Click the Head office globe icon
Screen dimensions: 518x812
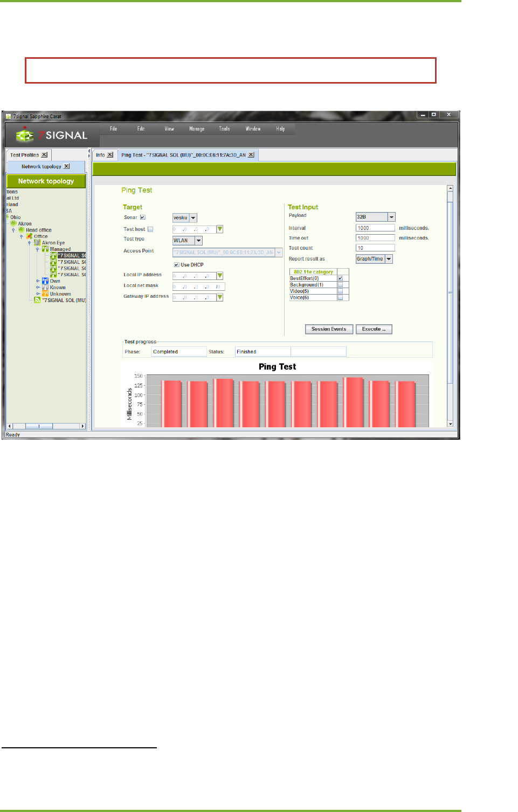click(22, 230)
